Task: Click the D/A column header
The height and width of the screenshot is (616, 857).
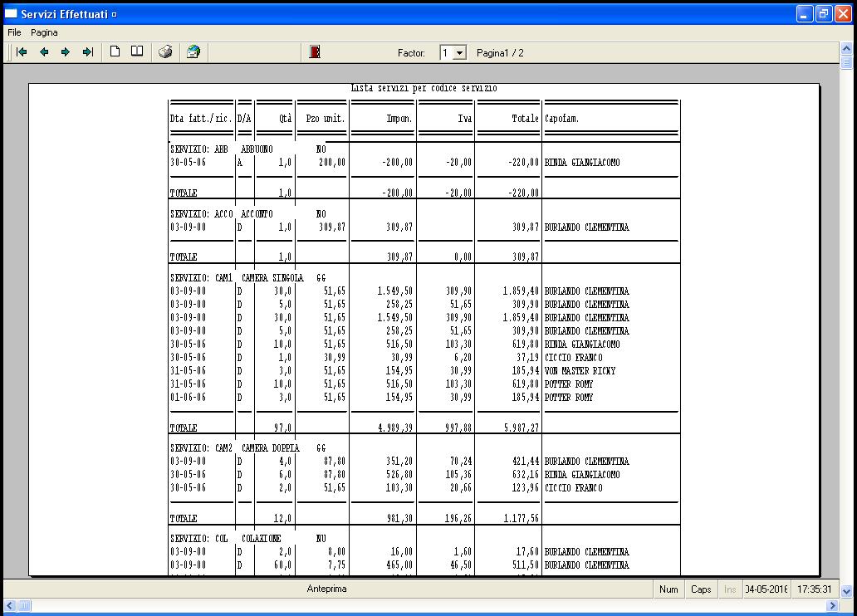Action: (244, 118)
